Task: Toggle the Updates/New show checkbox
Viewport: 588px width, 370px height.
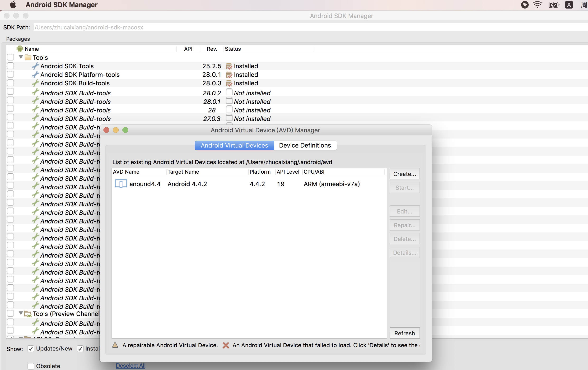Action: [31, 349]
